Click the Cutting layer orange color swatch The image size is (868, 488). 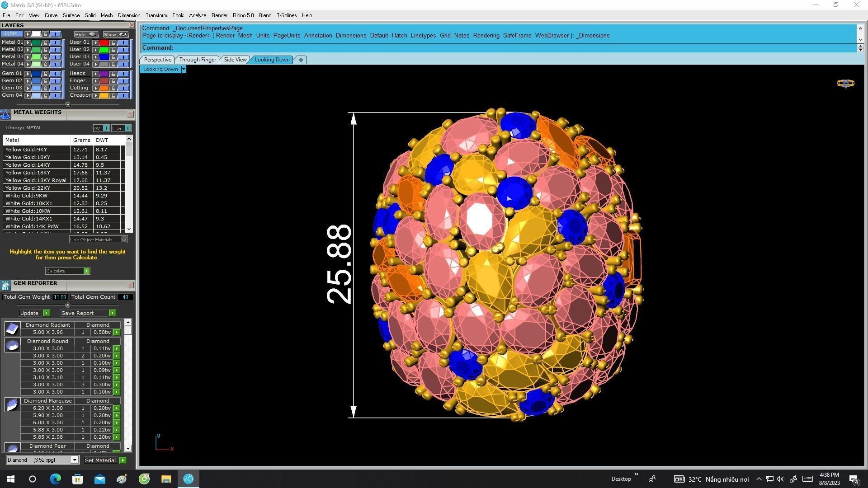click(x=104, y=88)
